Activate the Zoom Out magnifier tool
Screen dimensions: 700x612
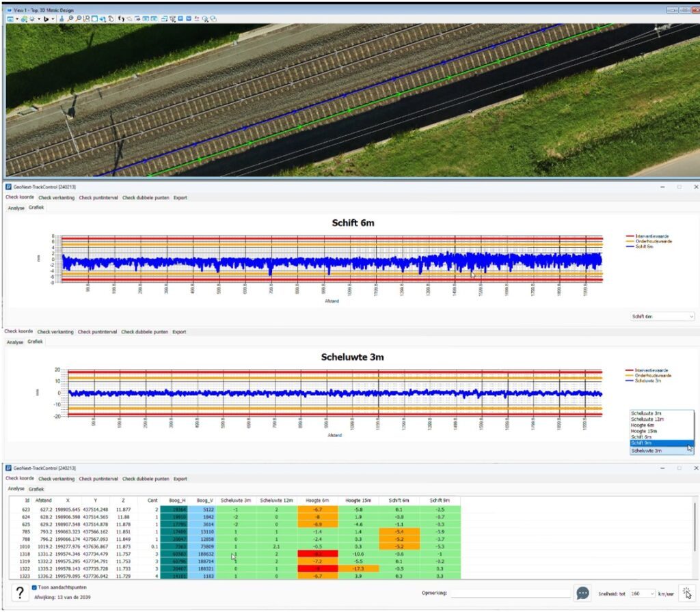coord(78,18)
